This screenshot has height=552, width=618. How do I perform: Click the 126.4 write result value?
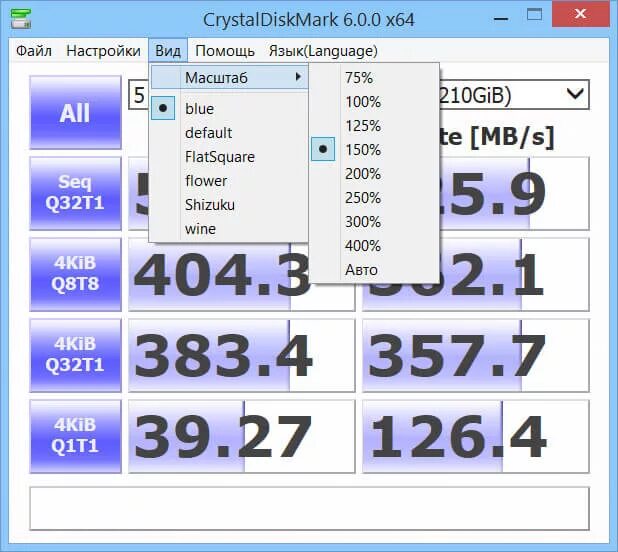pyautogui.click(x=476, y=436)
